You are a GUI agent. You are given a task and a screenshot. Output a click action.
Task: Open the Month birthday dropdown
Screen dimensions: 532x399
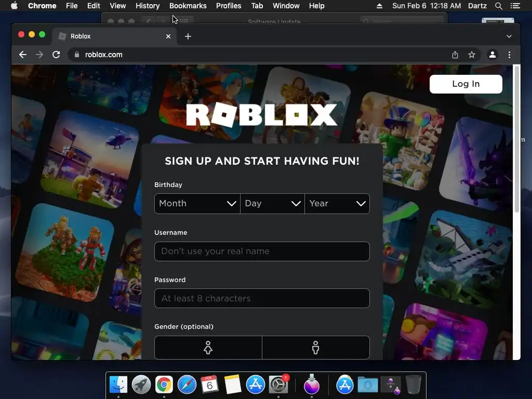[197, 204]
